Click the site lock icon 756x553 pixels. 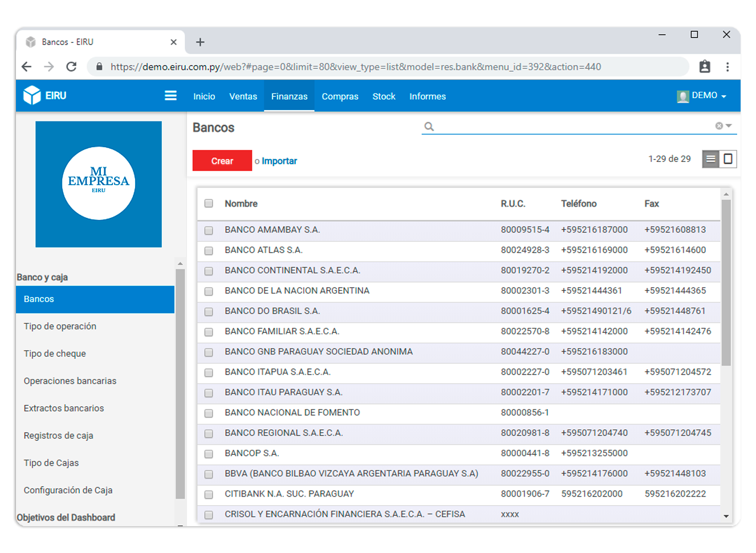[x=99, y=67]
